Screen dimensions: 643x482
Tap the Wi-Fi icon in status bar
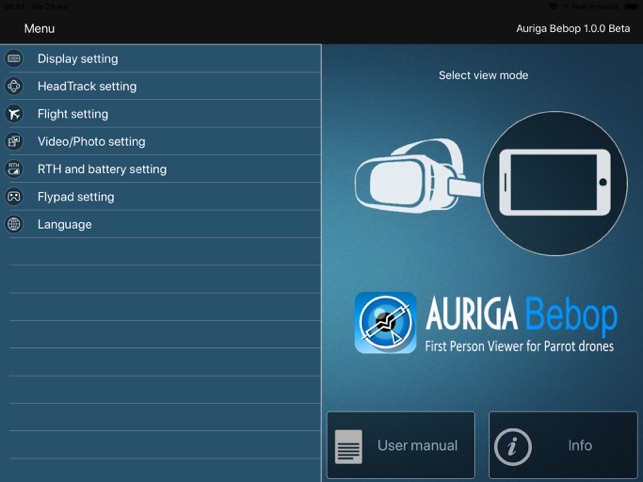click(553, 6)
